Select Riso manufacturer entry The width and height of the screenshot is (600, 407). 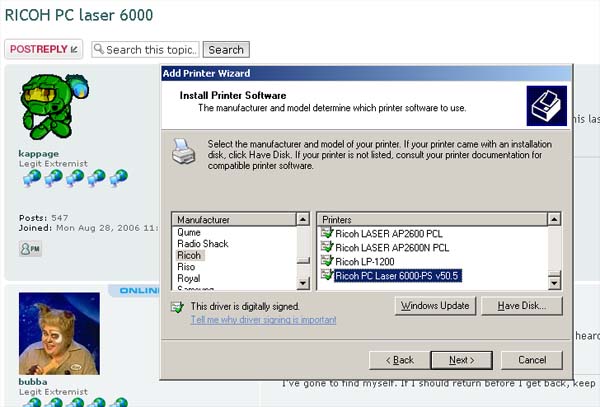(186, 267)
